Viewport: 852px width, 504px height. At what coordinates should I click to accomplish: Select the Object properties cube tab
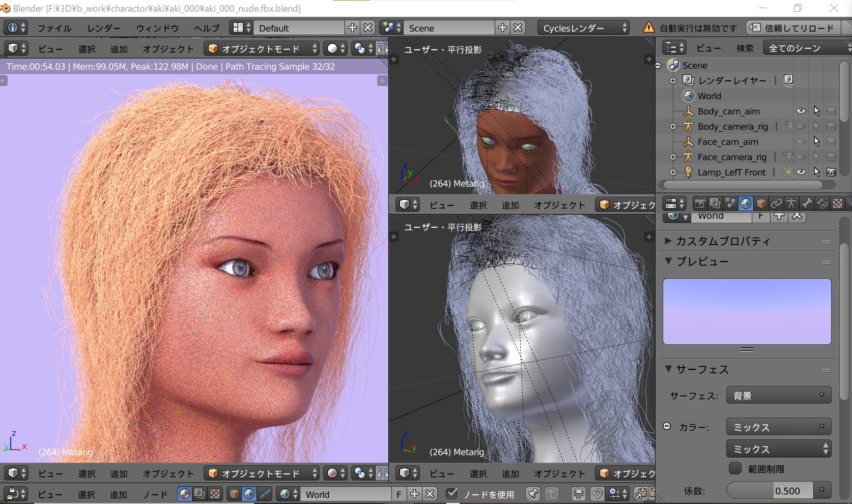(x=761, y=204)
